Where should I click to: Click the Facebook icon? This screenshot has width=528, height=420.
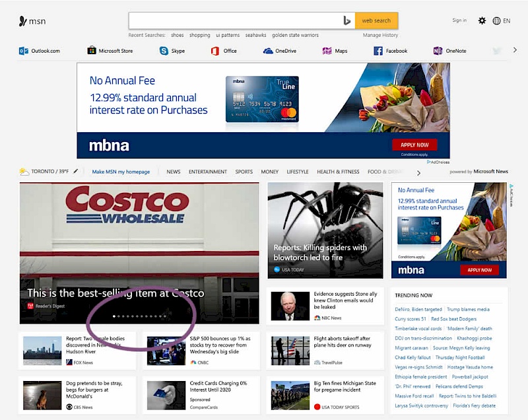click(x=378, y=51)
